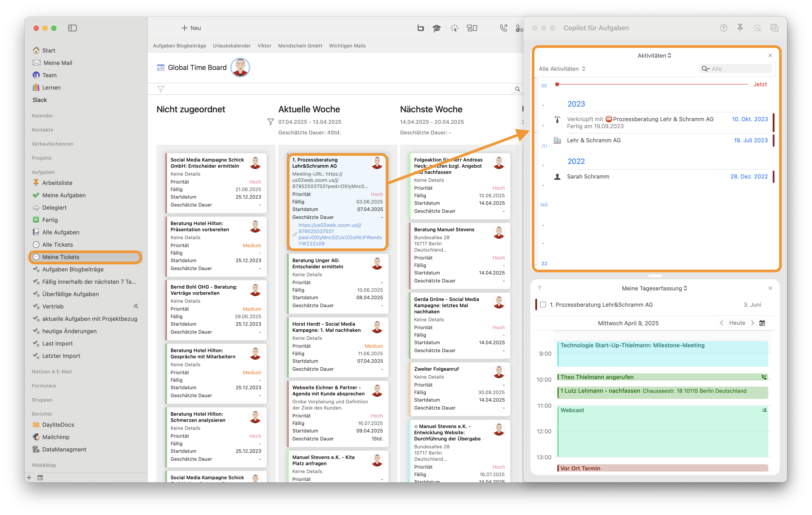This screenshot has width=812, height=515.
Task: Click the Neu button
Action: point(191,28)
